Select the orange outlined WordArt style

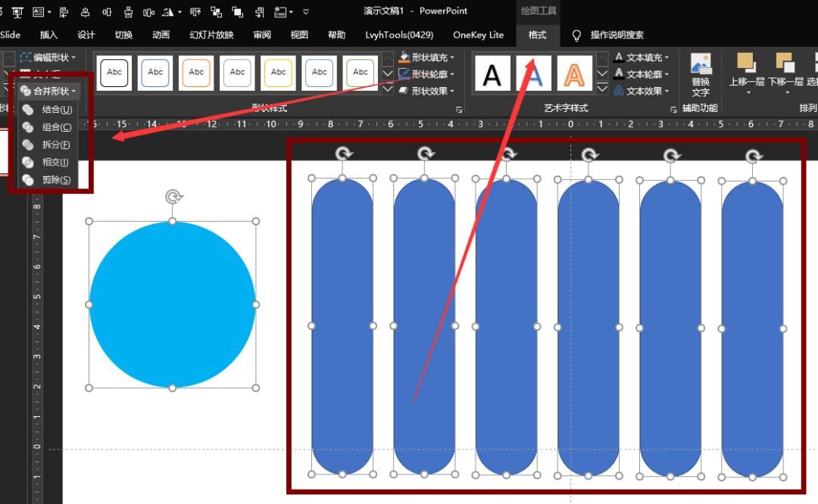click(575, 73)
